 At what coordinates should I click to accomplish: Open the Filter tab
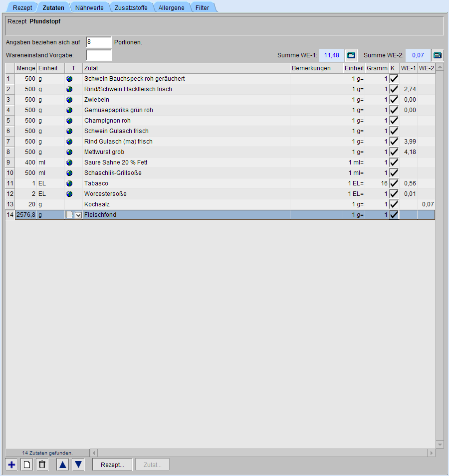pos(203,7)
